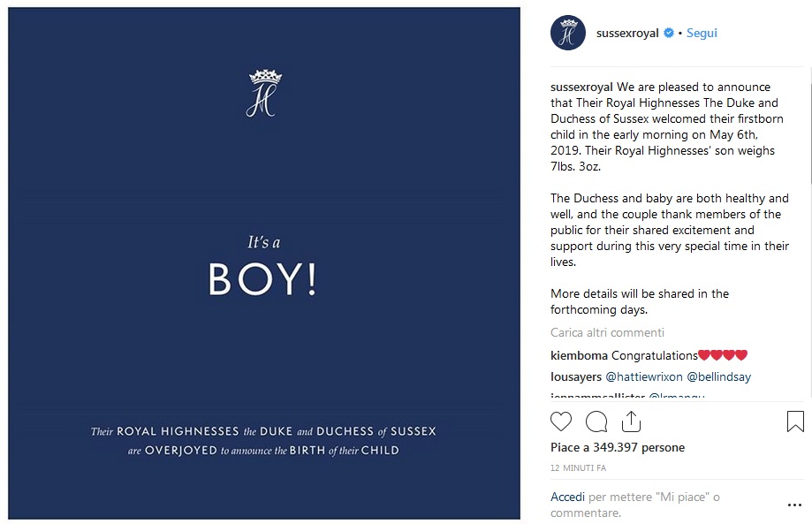Open kiemboma's profile from their comment

pos(578,354)
